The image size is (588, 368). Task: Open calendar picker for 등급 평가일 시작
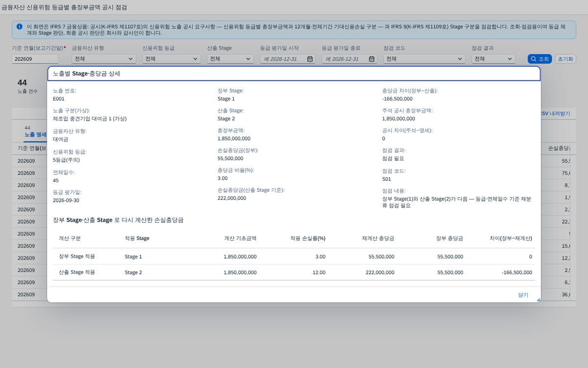pos(310,59)
